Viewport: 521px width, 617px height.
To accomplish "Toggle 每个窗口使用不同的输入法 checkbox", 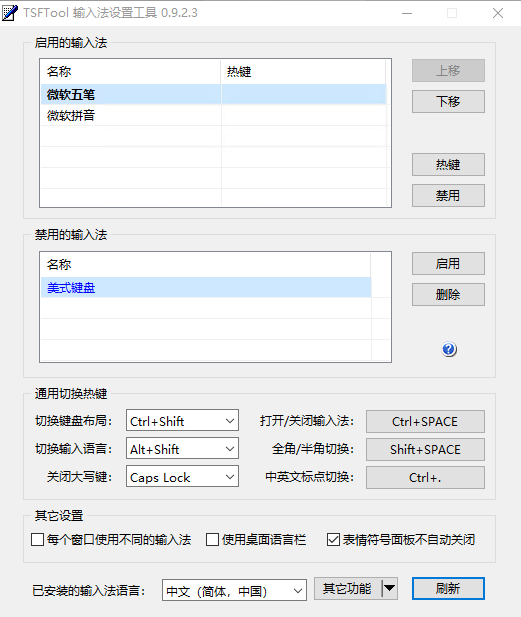I will coord(37,539).
